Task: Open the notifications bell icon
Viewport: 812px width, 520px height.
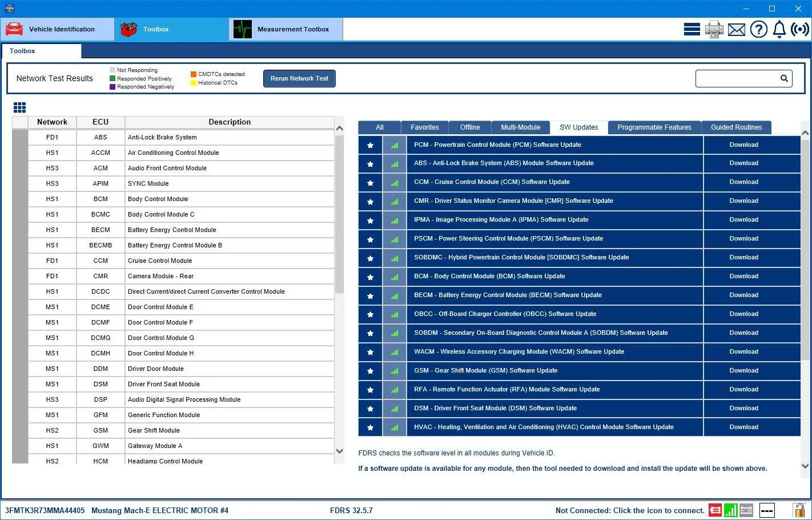Action: coord(779,29)
